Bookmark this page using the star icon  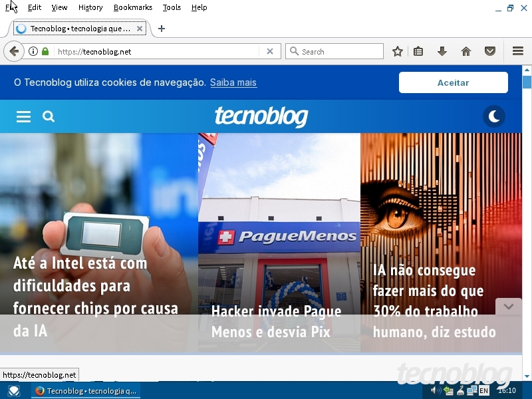click(x=396, y=51)
